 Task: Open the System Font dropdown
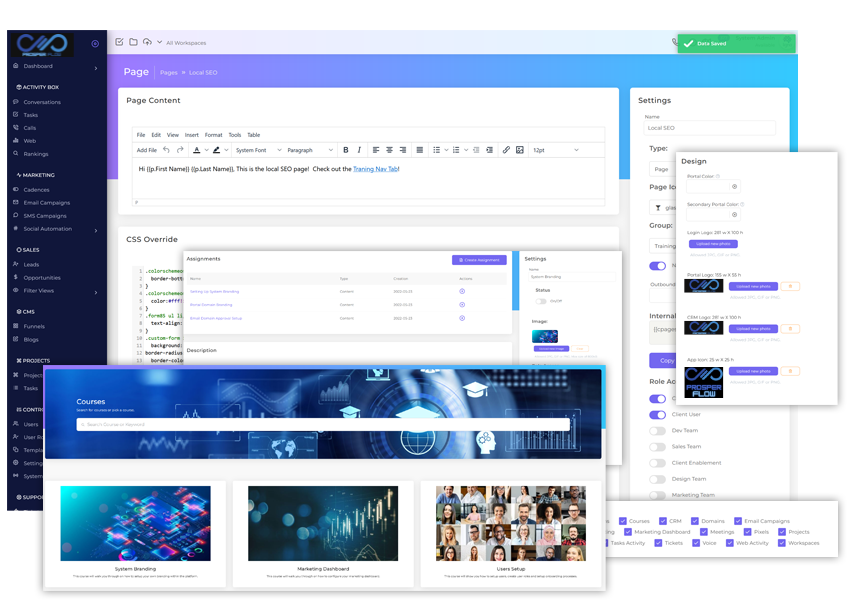tap(251, 150)
